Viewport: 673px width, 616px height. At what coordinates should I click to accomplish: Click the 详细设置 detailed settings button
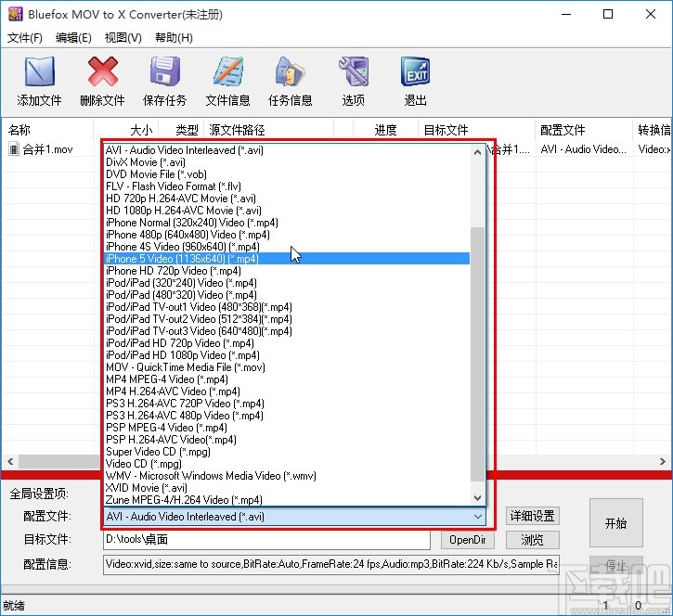tap(533, 516)
